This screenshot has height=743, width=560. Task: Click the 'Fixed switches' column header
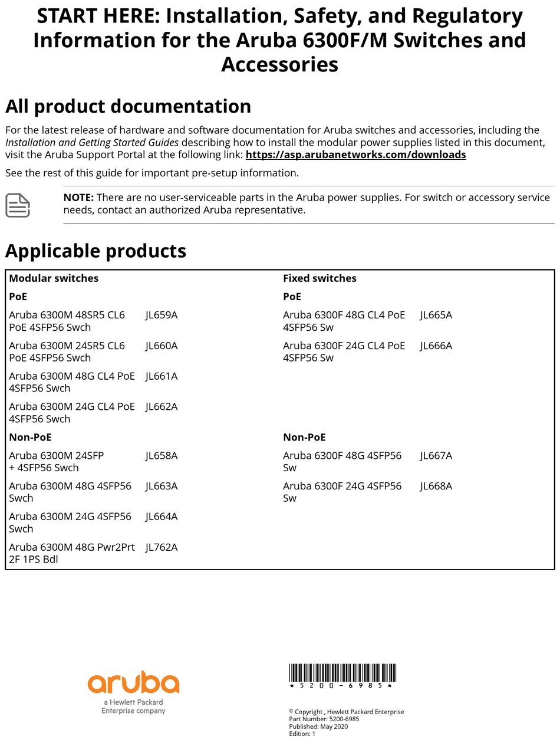coord(319,278)
